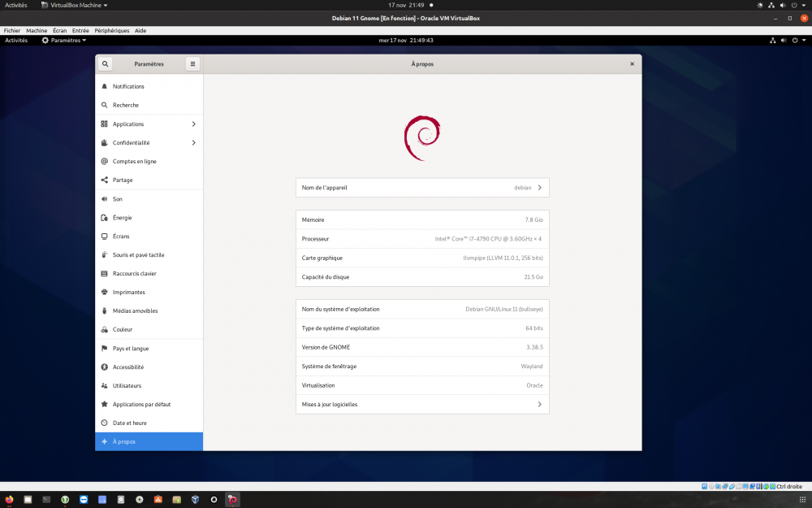Open Mises à jour logicielles
This screenshot has height=508, width=812.
tap(422, 404)
